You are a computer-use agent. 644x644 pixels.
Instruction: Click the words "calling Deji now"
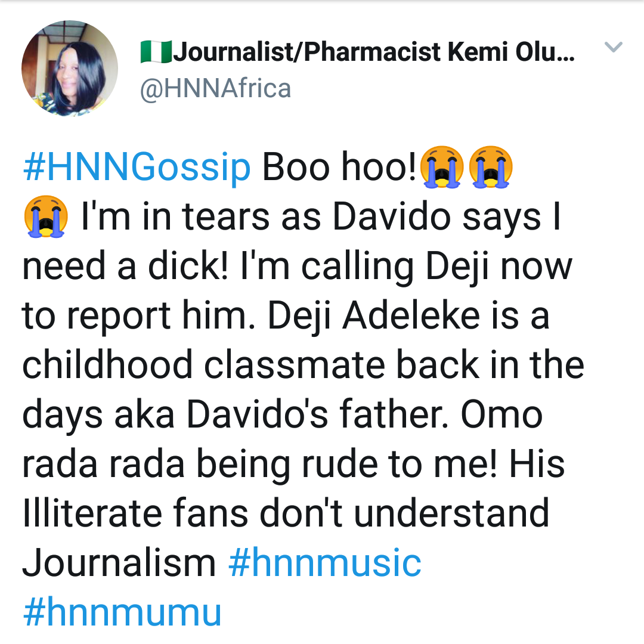click(x=436, y=267)
